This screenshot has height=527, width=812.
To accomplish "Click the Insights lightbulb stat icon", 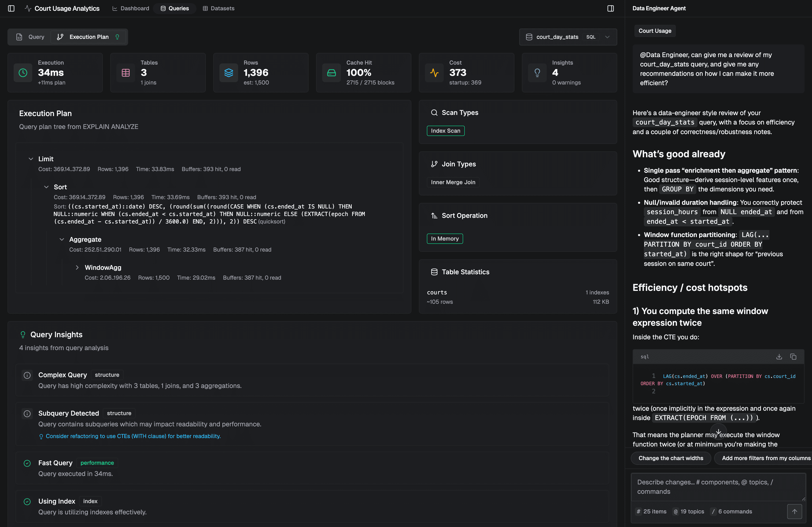I will coord(537,73).
